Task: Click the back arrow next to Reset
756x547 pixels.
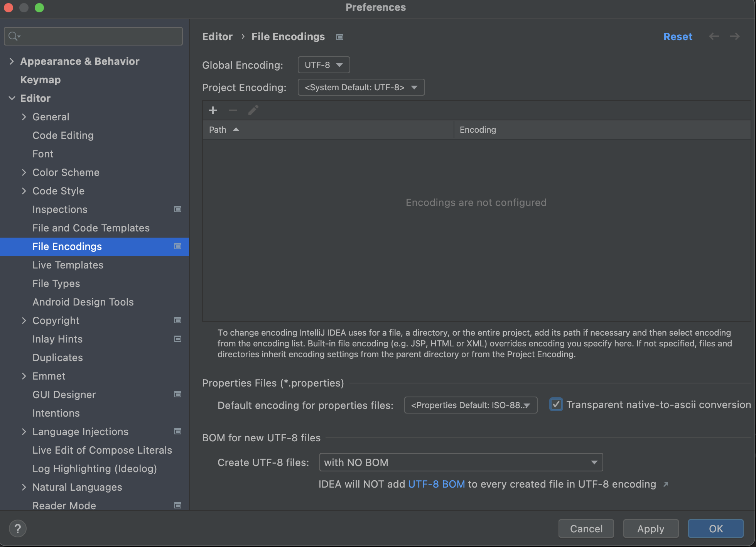Action: click(x=714, y=37)
